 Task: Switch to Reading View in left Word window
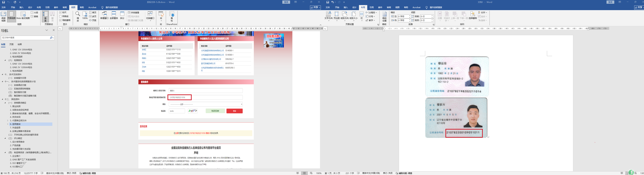pyautogui.click(x=4, y=16)
